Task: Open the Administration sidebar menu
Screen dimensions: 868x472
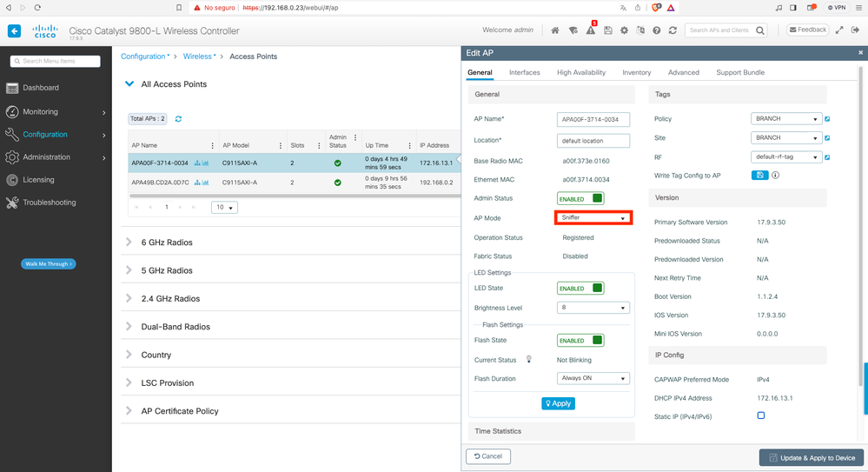Action: (56, 157)
